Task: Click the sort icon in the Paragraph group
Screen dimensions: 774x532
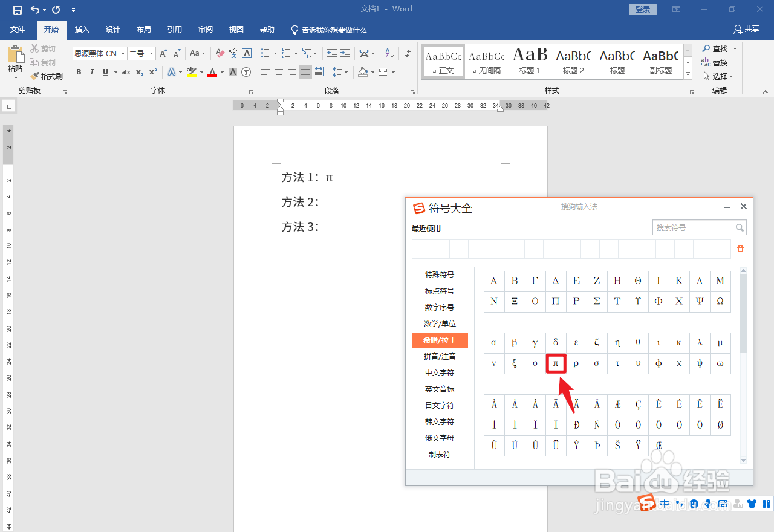Action: [x=389, y=53]
